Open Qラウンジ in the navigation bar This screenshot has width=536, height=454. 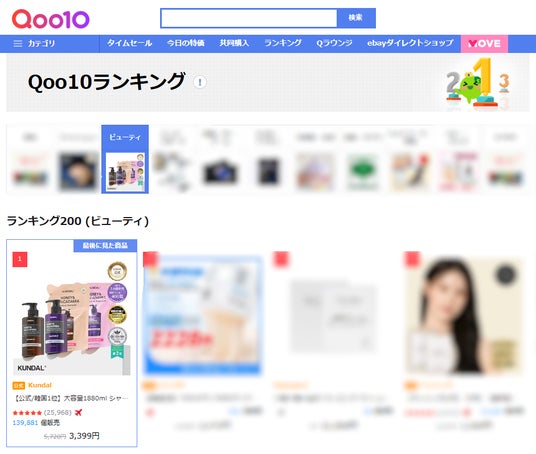(334, 43)
